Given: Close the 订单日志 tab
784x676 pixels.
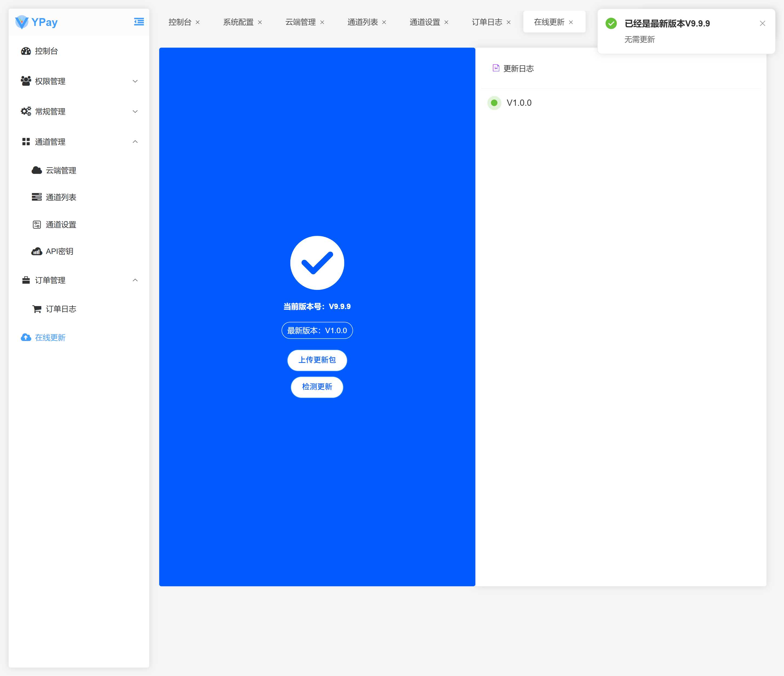Looking at the screenshot, I should (x=509, y=22).
